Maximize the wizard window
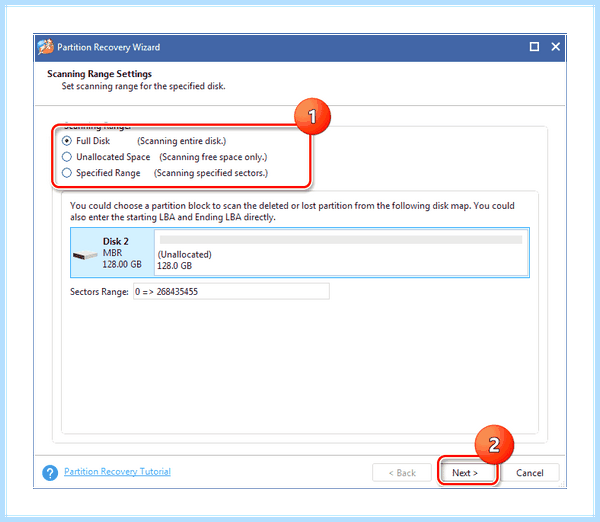This screenshot has width=600, height=522. pos(534,47)
